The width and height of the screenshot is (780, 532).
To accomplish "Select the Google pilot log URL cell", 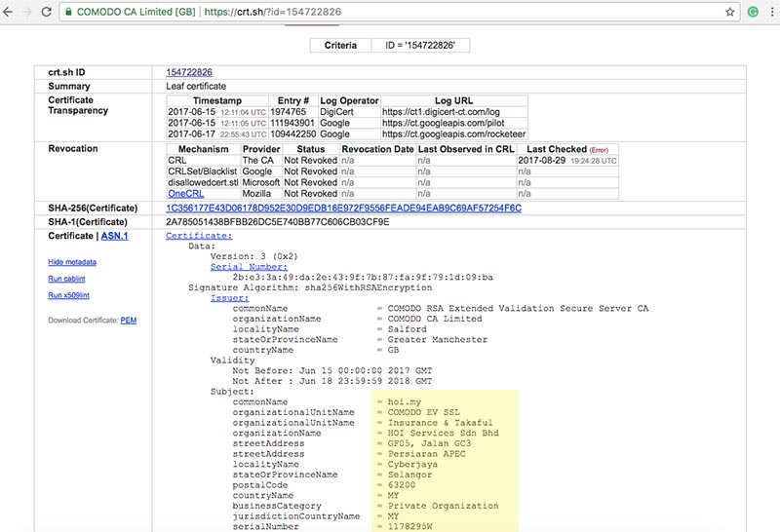I will click(453, 123).
